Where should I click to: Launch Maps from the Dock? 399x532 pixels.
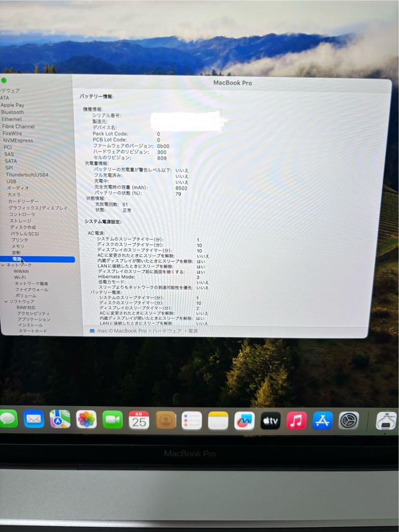(x=60, y=419)
